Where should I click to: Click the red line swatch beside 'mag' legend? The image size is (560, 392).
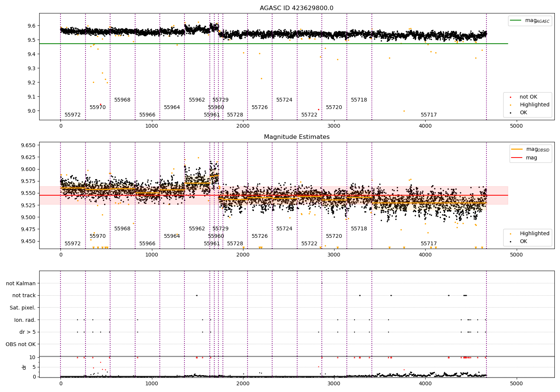pyautogui.click(x=517, y=158)
